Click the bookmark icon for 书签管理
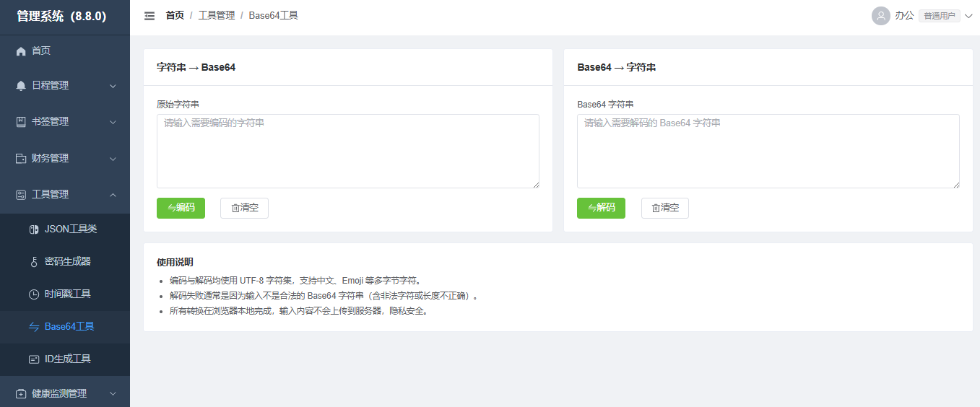 click(21, 122)
